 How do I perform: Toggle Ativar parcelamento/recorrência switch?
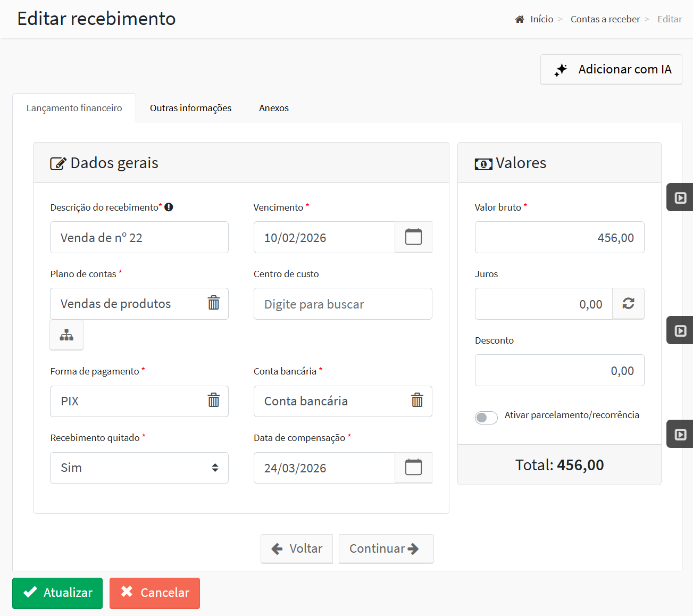(x=486, y=418)
